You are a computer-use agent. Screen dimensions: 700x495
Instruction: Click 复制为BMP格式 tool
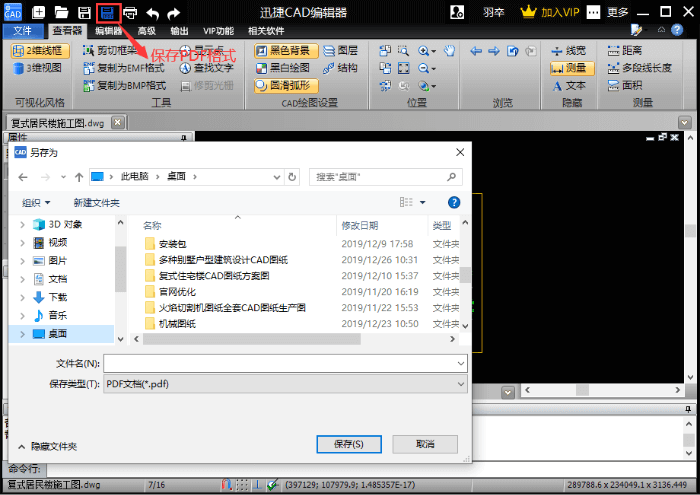(x=125, y=85)
